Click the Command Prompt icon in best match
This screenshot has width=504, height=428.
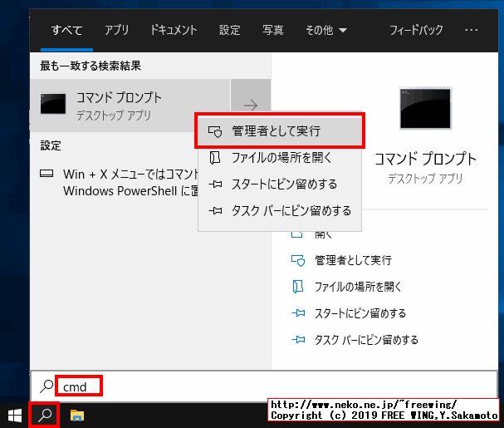click(x=53, y=104)
